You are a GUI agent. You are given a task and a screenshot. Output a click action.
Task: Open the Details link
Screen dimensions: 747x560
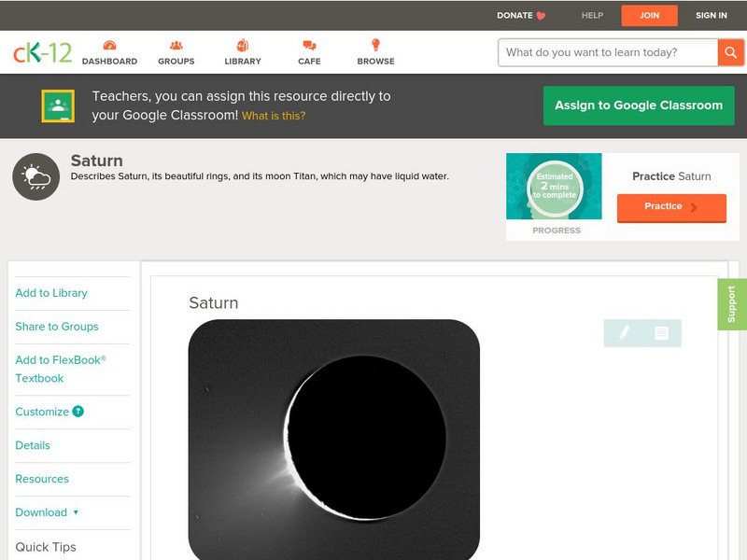point(33,445)
